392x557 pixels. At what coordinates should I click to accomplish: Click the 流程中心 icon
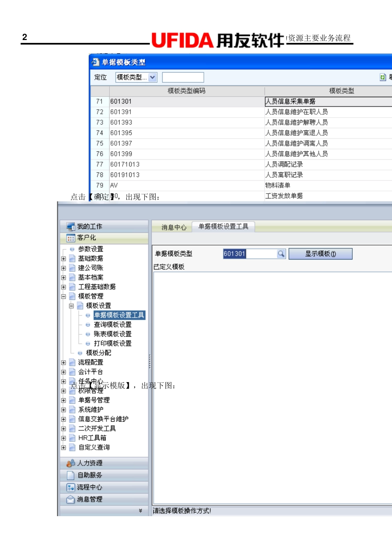click(71, 487)
